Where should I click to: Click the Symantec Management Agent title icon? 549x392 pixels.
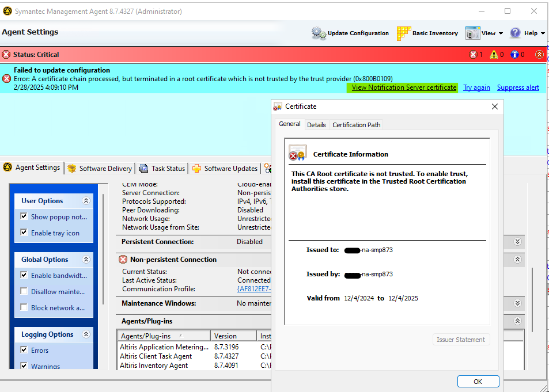pos(7,11)
